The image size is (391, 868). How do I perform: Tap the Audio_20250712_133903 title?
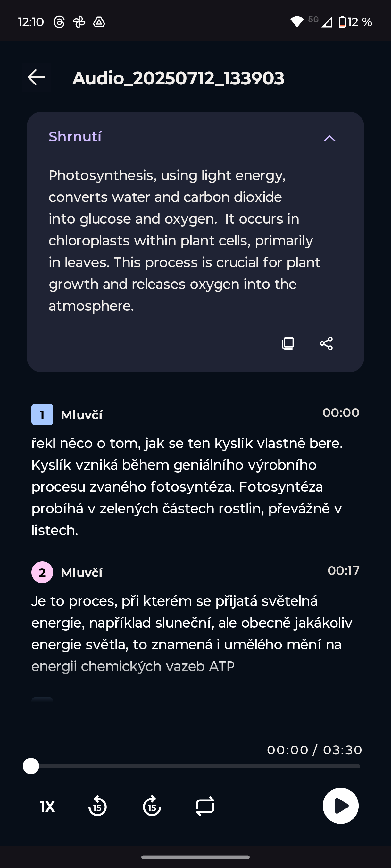point(179,78)
